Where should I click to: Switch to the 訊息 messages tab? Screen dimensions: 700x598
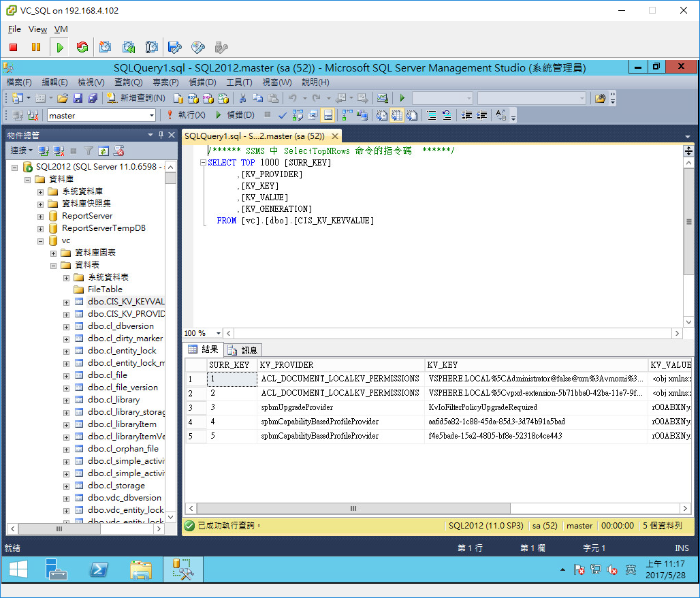point(243,350)
